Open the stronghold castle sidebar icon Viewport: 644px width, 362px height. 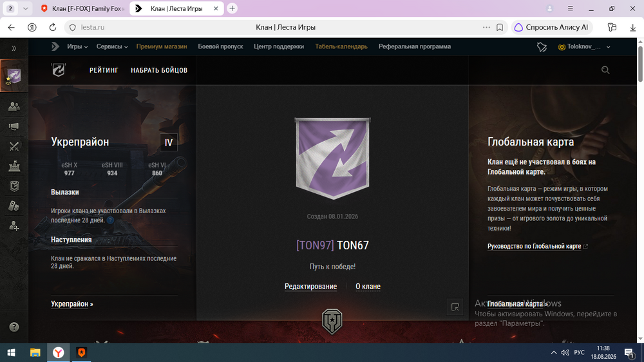14,166
